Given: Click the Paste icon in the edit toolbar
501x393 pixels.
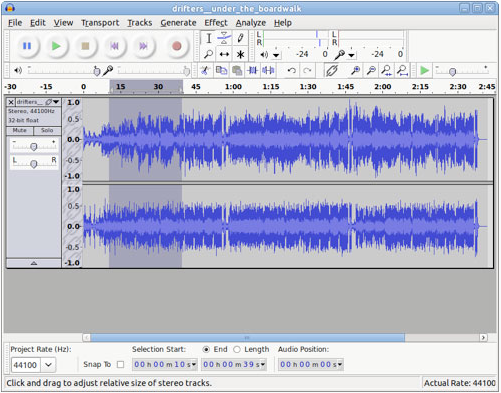Looking at the screenshot, I should click(237, 70).
